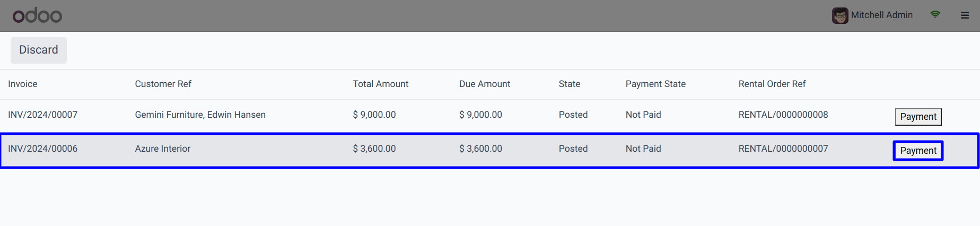Screen dimensions: 980x226
Task: Click the Payment State column header
Action: point(655,84)
